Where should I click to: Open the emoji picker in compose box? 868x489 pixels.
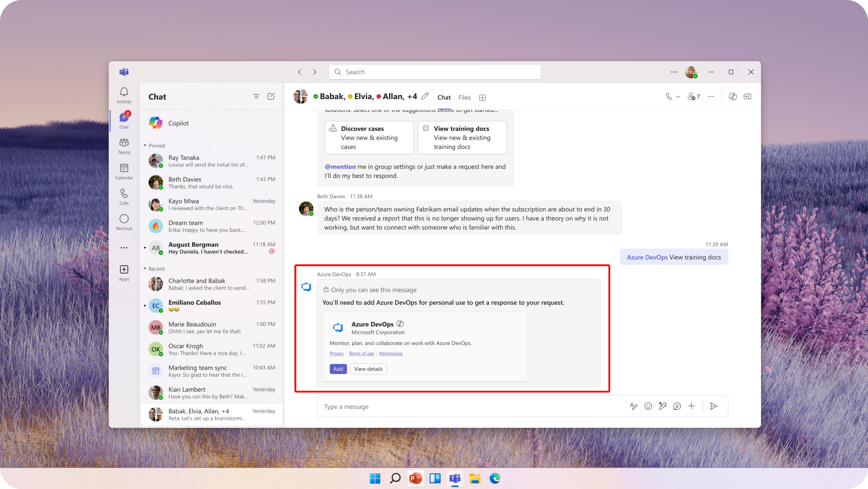(648, 406)
